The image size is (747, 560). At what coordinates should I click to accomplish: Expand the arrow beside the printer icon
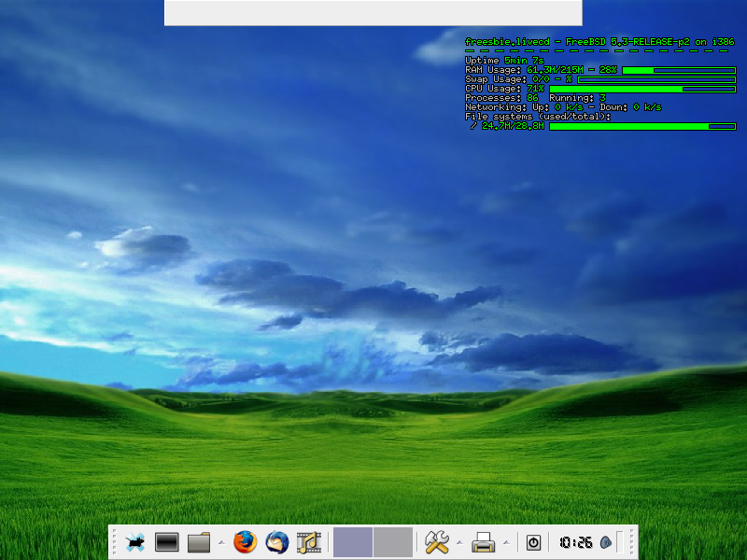click(x=506, y=542)
